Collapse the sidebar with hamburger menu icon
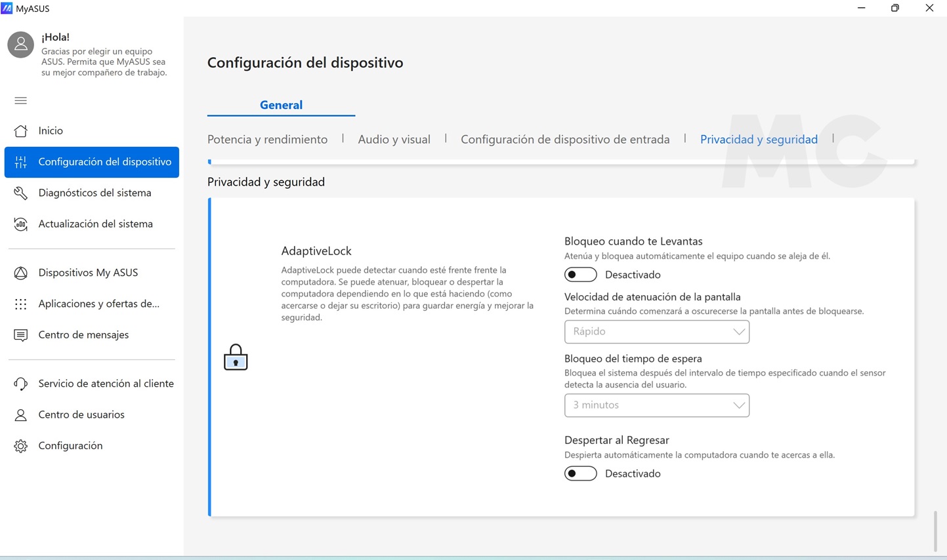 [x=21, y=100]
